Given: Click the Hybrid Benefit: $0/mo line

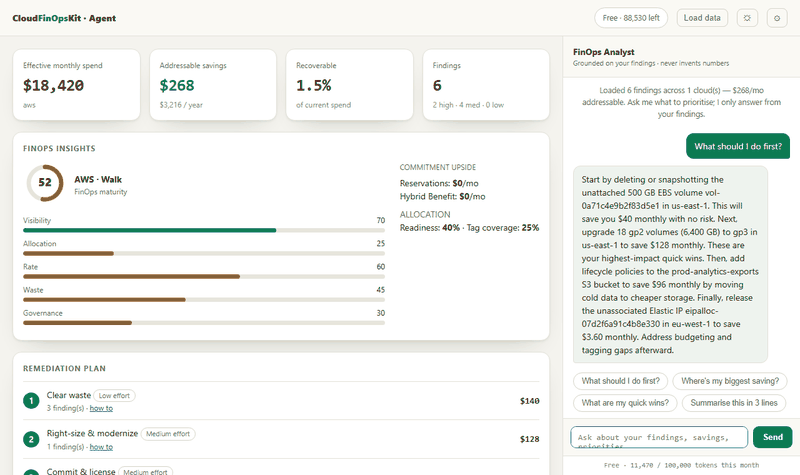Looking at the screenshot, I should pos(443,196).
